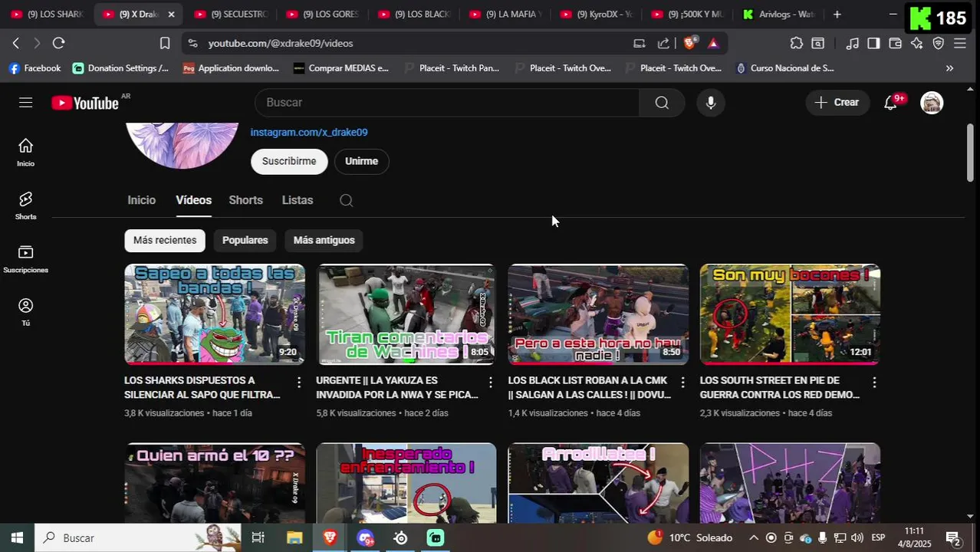Switch to KyroDX browser tab
The width and height of the screenshot is (980, 552).
click(x=597, y=15)
